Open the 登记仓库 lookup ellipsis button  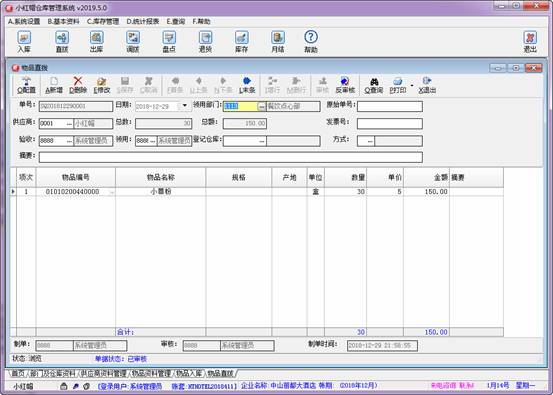tap(262, 141)
